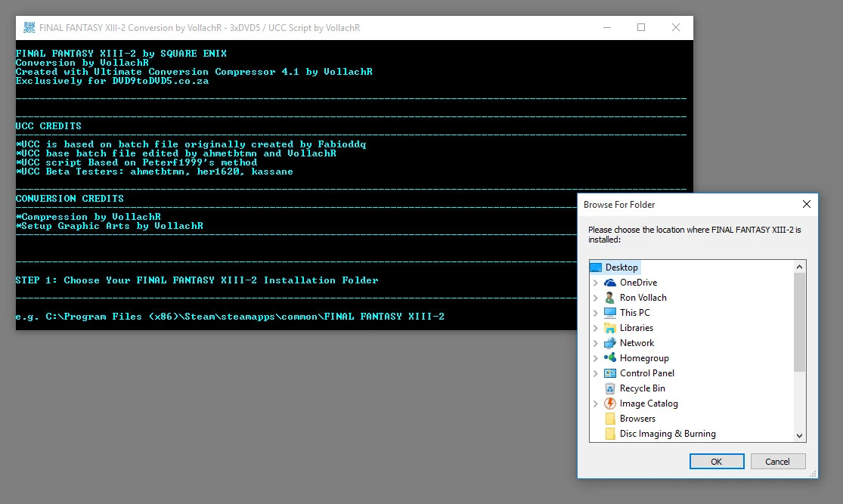
Task: Click the Recycle Bin icon
Action: coord(609,388)
